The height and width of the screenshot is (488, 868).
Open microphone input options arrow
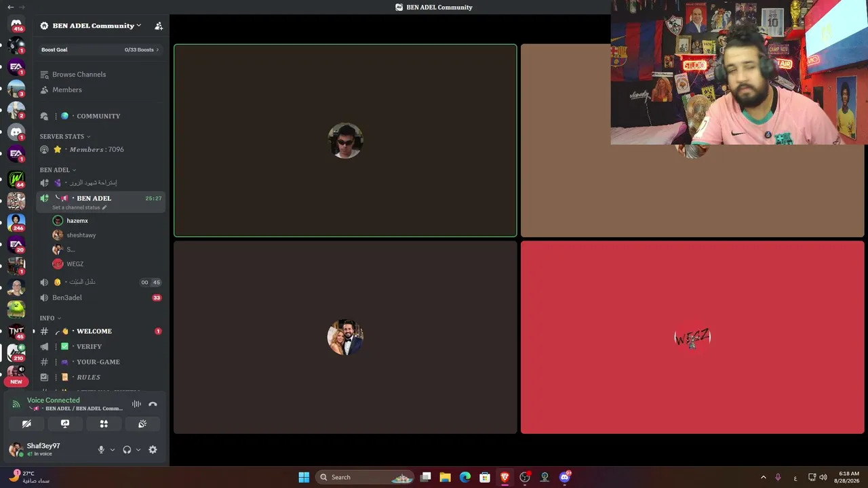click(x=113, y=450)
